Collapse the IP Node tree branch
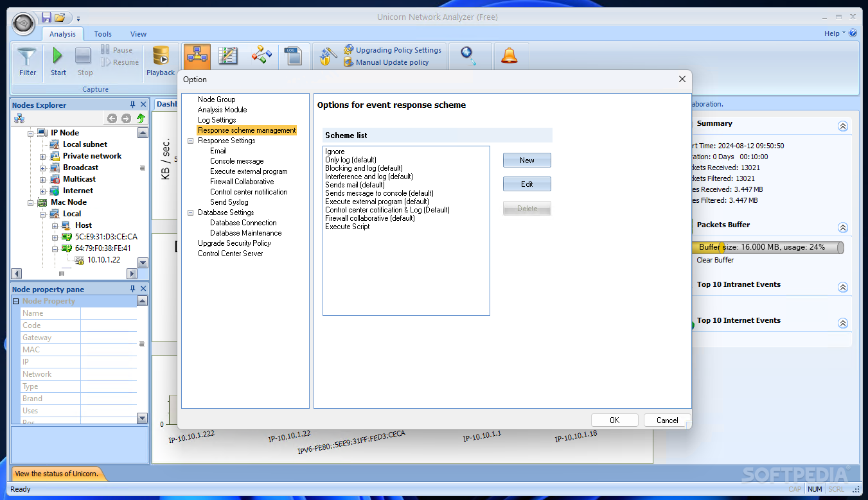The width and height of the screenshot is (868, 500). click(30, 133)
